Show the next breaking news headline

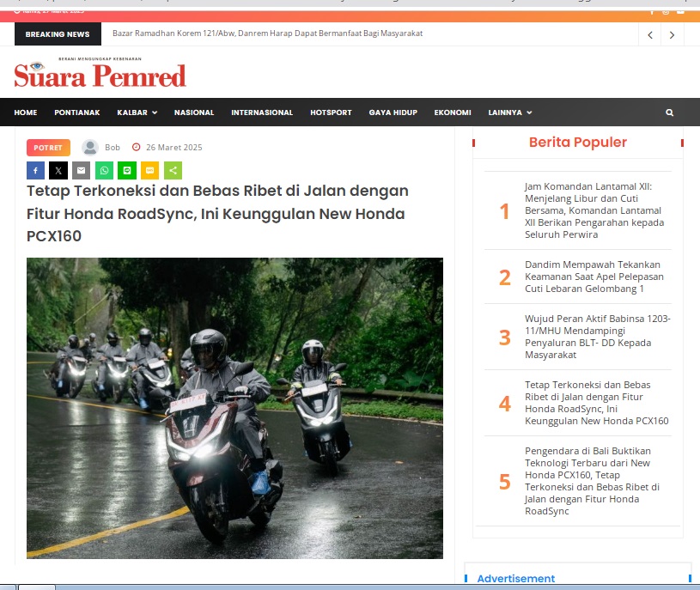click(672, 35)
